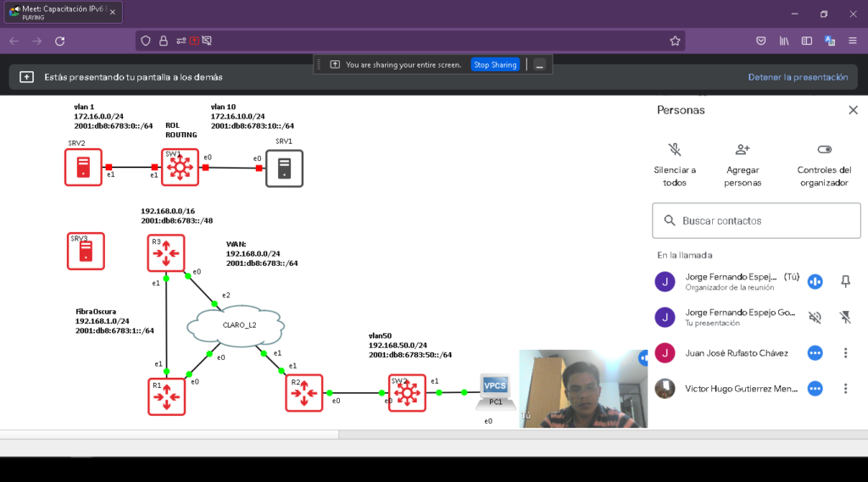Click Detener la presentación link
Image resolution: width=868 pixels, height=482 pixels.
coord(797,77)
